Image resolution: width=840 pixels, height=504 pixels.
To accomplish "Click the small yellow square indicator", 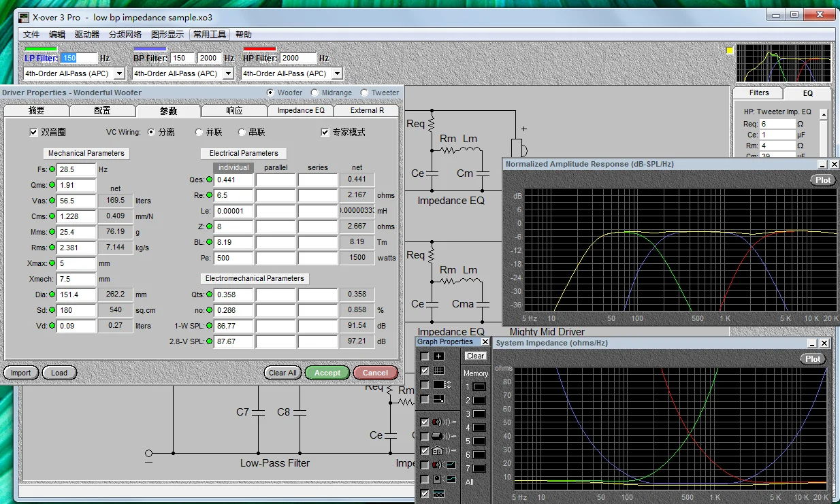I will point(730,50).
